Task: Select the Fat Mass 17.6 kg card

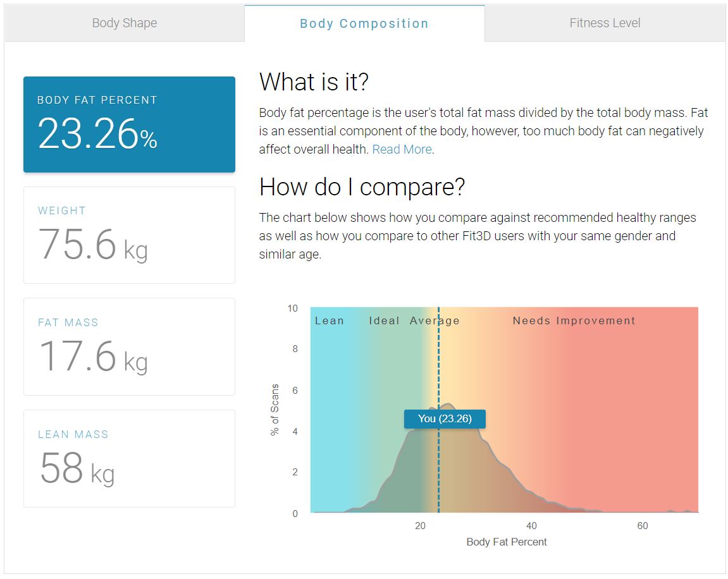Action: click(x=129, y=346)
